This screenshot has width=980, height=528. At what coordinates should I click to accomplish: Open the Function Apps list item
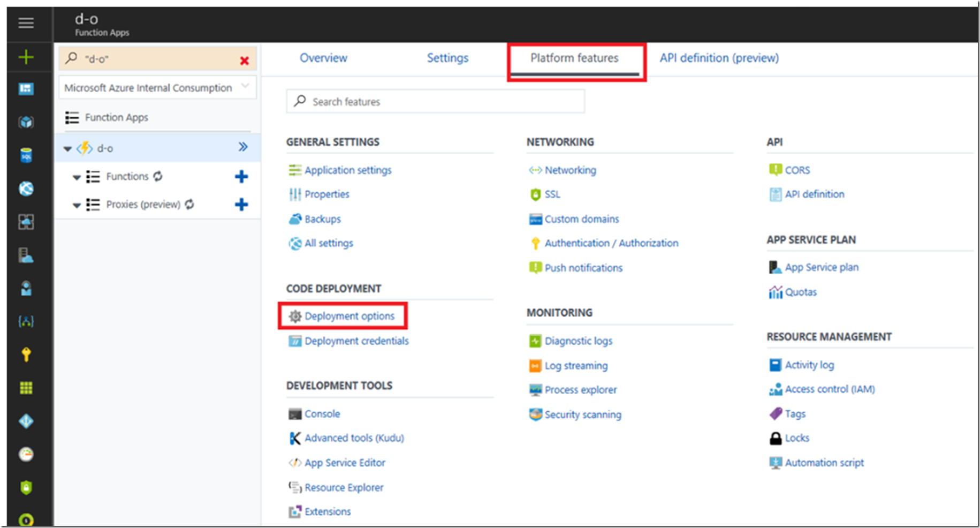pyautogui.click(x=116, y=117)
